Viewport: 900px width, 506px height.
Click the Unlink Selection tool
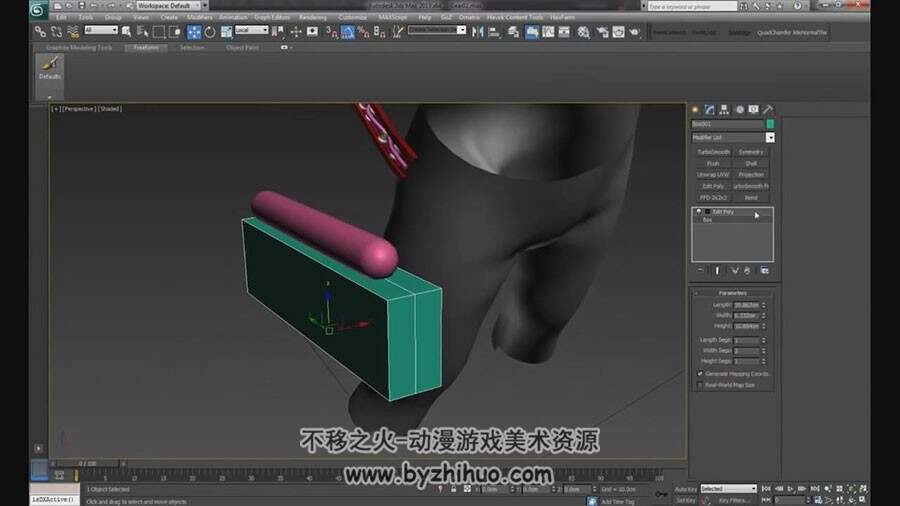[x=56, y=32]
